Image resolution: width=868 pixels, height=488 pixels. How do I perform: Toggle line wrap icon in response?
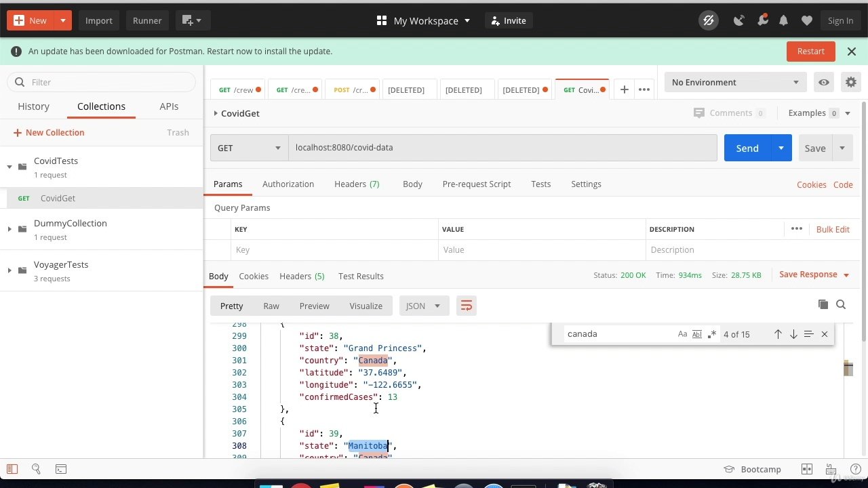coord(466,306)
